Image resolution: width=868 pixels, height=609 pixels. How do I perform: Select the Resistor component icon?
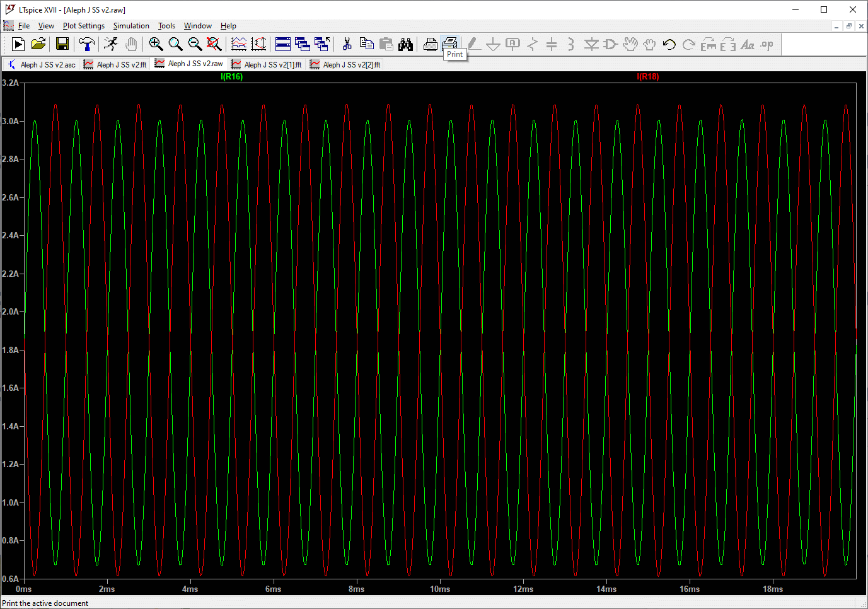[533, 44]
